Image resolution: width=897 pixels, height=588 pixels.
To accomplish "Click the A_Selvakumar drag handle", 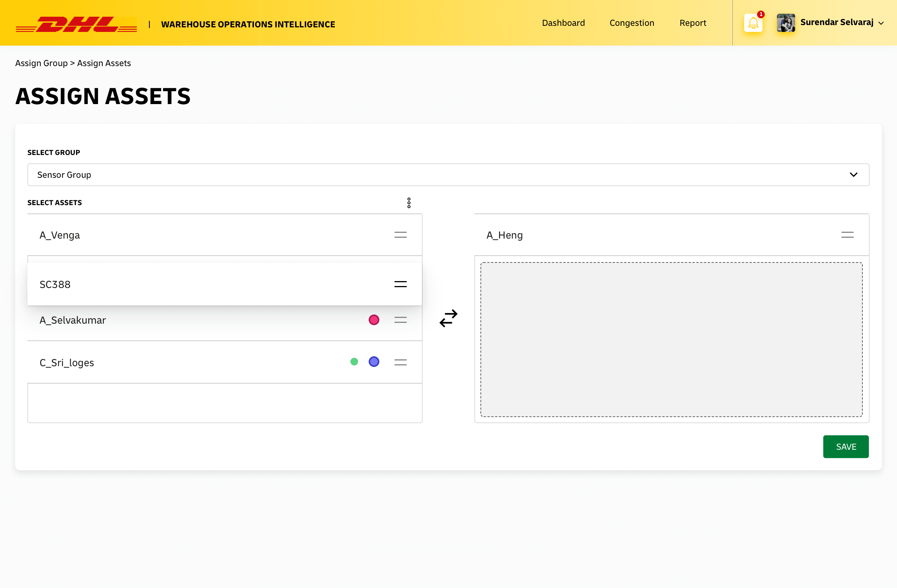I will tap(401, 320).
